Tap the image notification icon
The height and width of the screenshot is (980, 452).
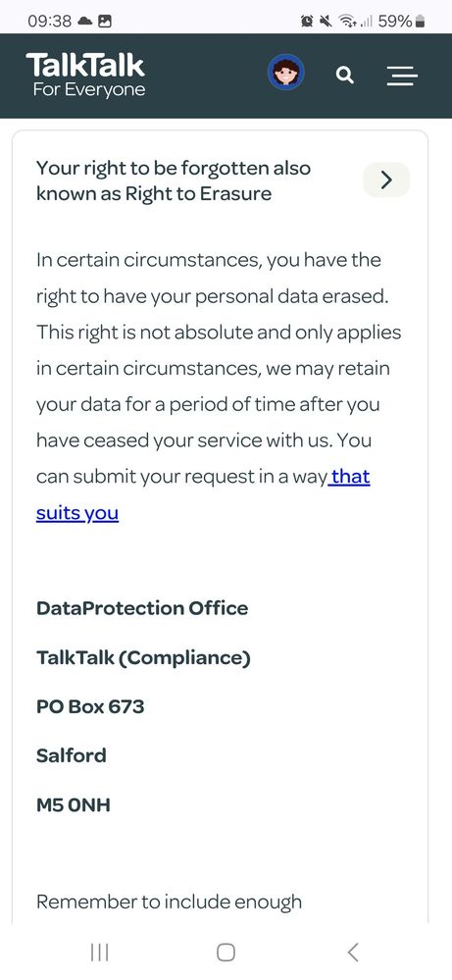point(105,22)
